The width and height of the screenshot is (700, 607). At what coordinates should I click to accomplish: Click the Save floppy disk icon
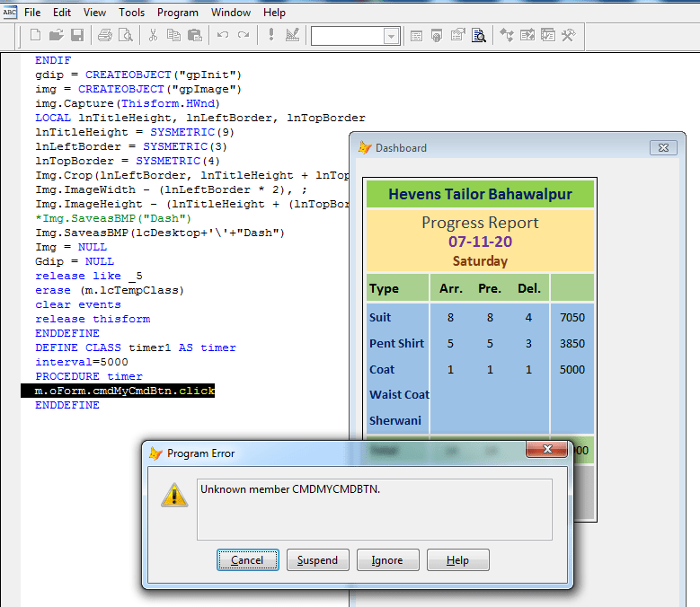pyautogui.click(x=77, y=35)
